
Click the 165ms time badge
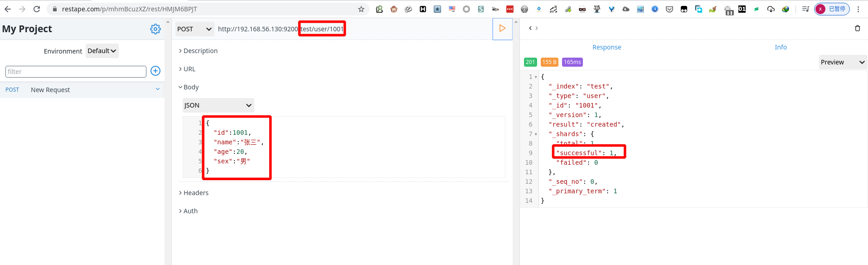pyautogui.click(x=572, y=62)
